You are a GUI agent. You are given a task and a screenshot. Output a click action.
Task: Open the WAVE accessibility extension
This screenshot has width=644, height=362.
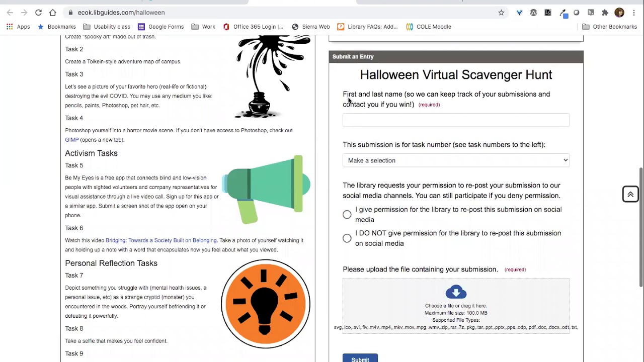[x=533, y=13]
